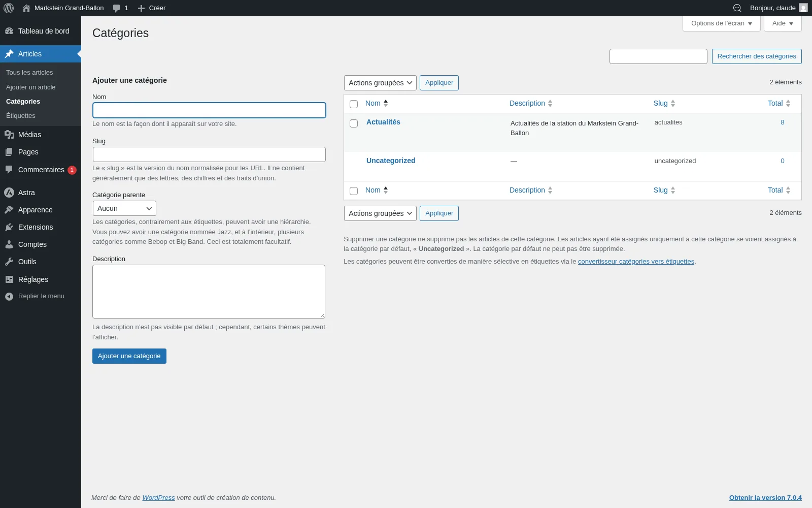Screen dimensions: 812x508
Task: Sort by the bottom Description column header
Action: click(531, 190)
